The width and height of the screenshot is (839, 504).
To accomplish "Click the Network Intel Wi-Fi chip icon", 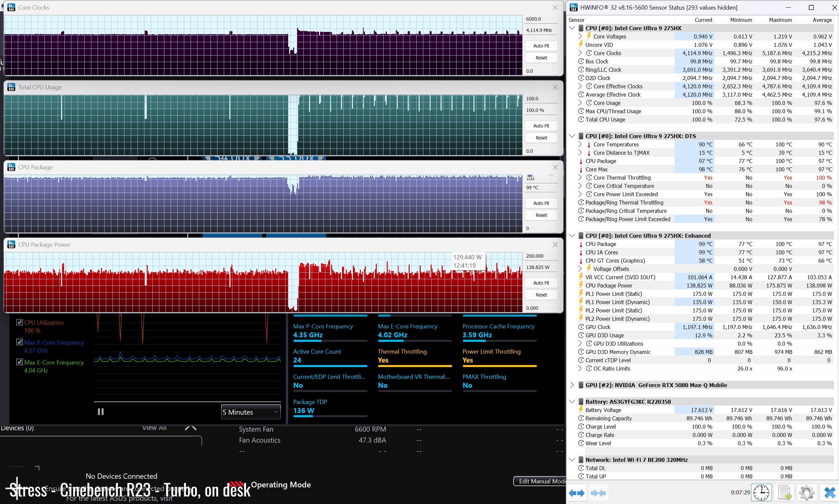I will click(x=581, y=460).
